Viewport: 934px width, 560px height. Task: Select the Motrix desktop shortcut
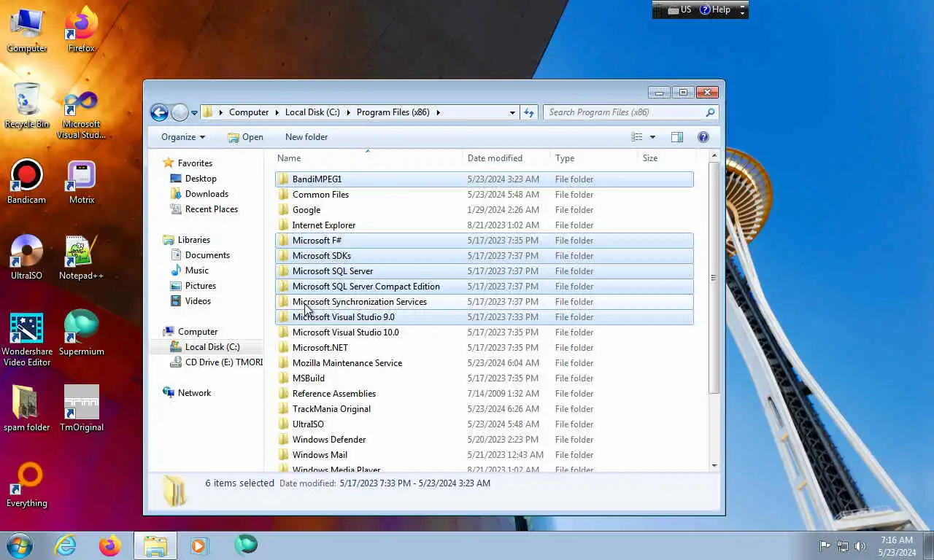81,182
